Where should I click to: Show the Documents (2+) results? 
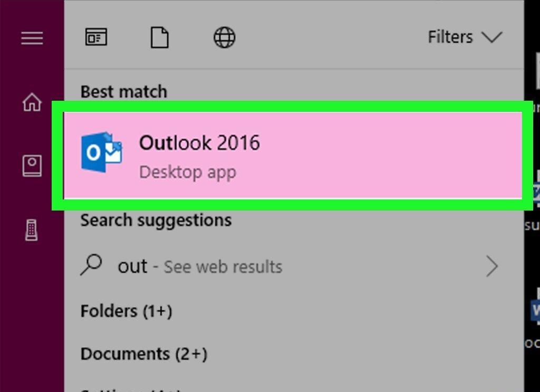click(x=144, y=354)
